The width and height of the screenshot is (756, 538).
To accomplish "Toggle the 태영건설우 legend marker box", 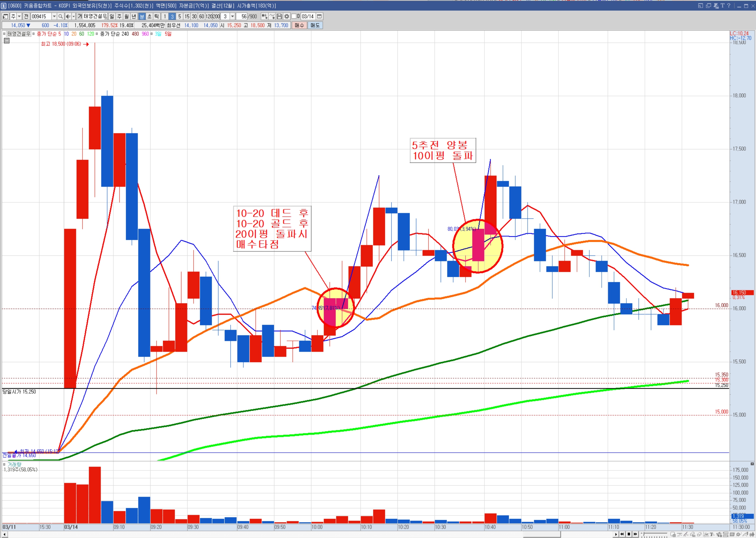I will (x=4, y=34).
